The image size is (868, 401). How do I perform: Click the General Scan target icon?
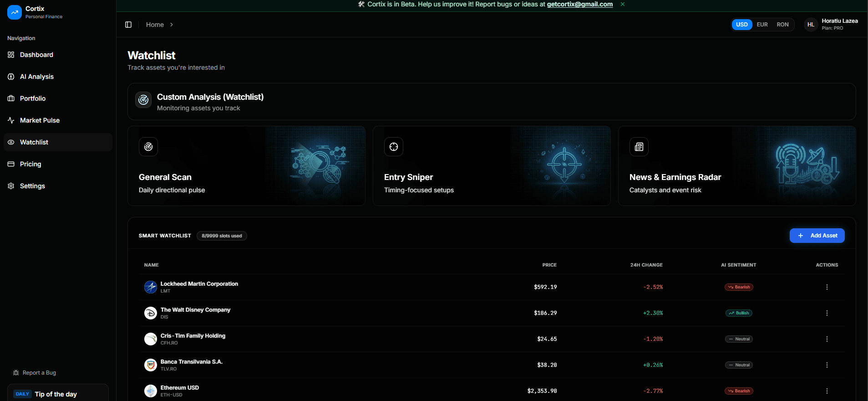[148, 147]
